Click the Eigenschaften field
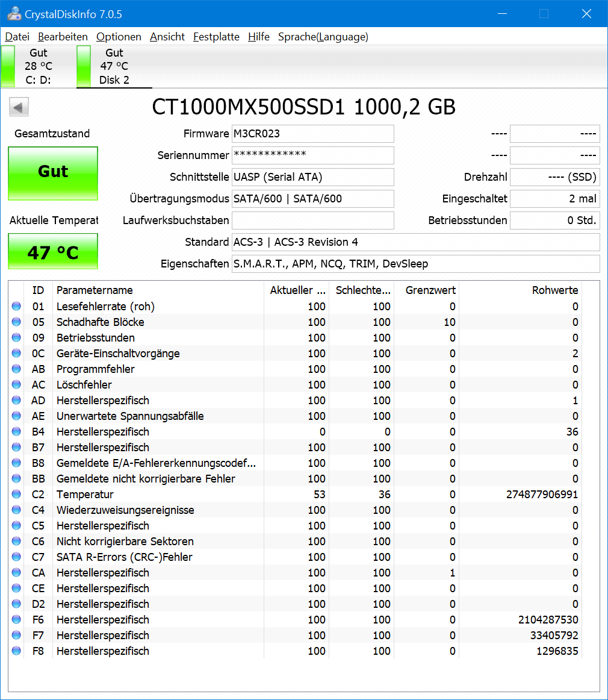608x700 pixels. pos(416,264)
